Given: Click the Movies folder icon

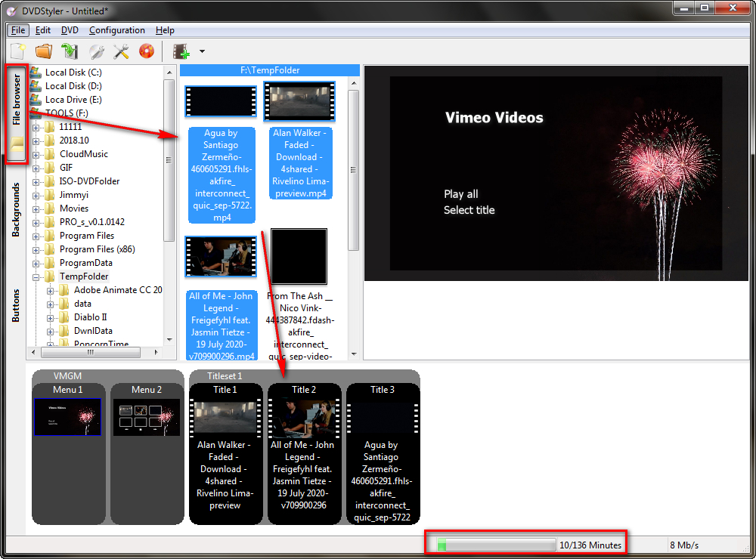Looking at the screenshot, I should [x=50, y=208].
